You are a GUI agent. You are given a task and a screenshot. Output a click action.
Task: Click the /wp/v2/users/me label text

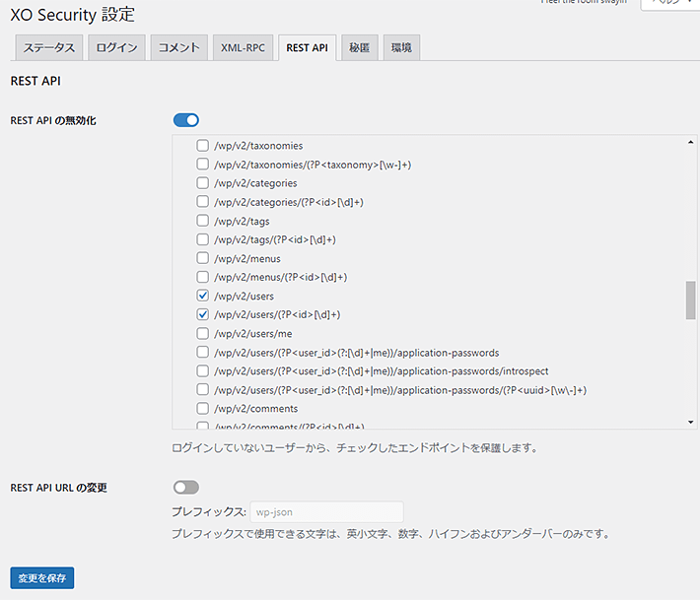pyautogui.click(x=253, y=334)
